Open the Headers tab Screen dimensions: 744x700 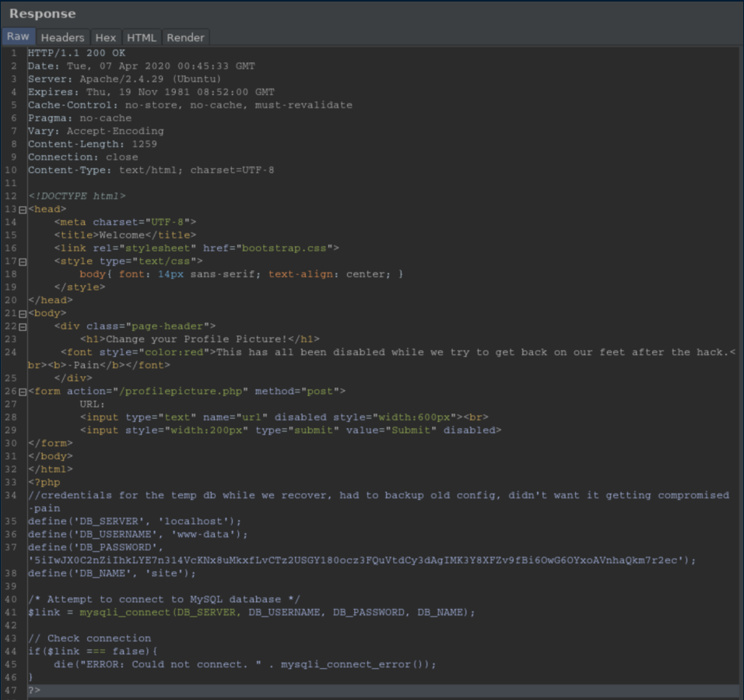pyautogui.click(x=62, y=37)
